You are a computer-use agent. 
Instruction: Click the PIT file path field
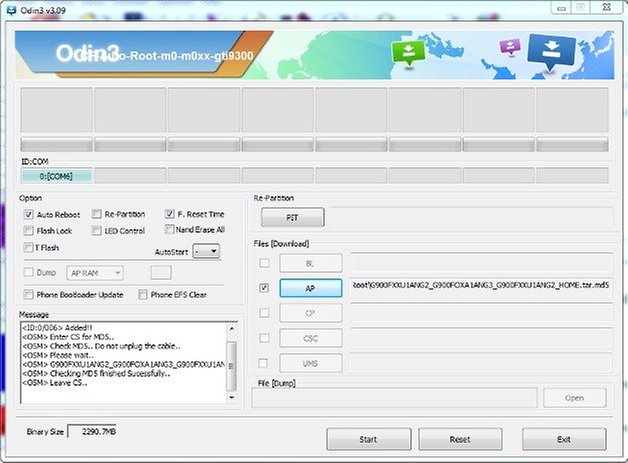471,217
